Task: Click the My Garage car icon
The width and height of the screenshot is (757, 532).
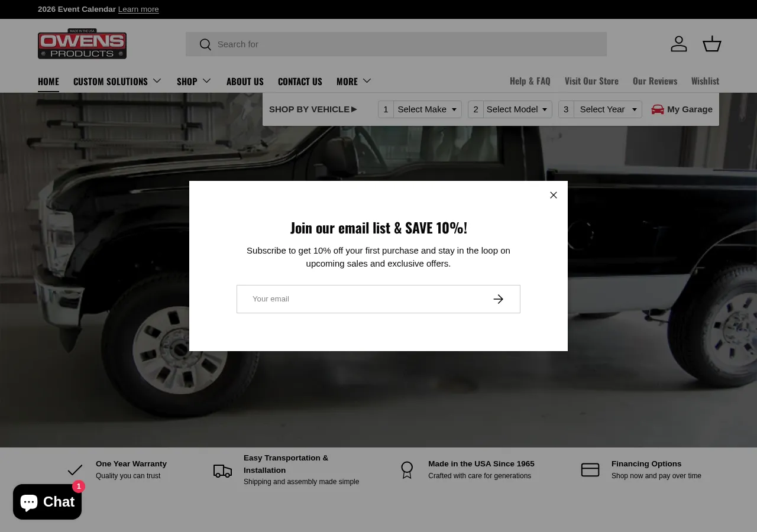Action: (x=658, y=109)
